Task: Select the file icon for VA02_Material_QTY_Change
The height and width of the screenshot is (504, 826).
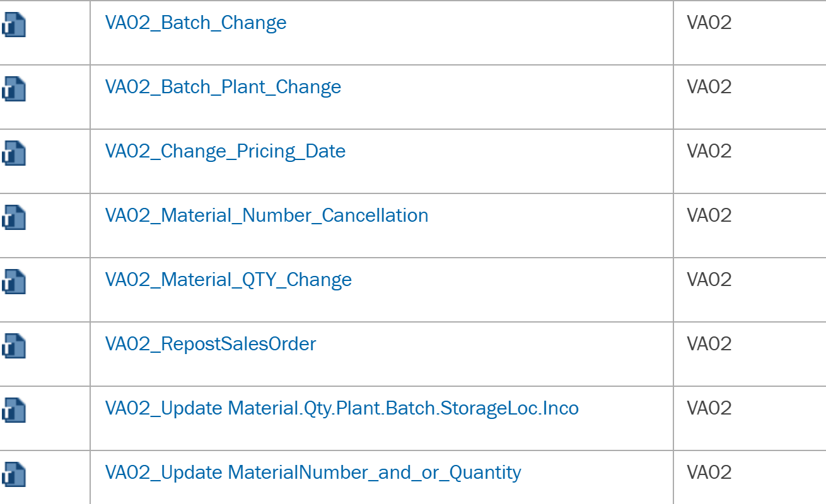Action: [14, 282]
